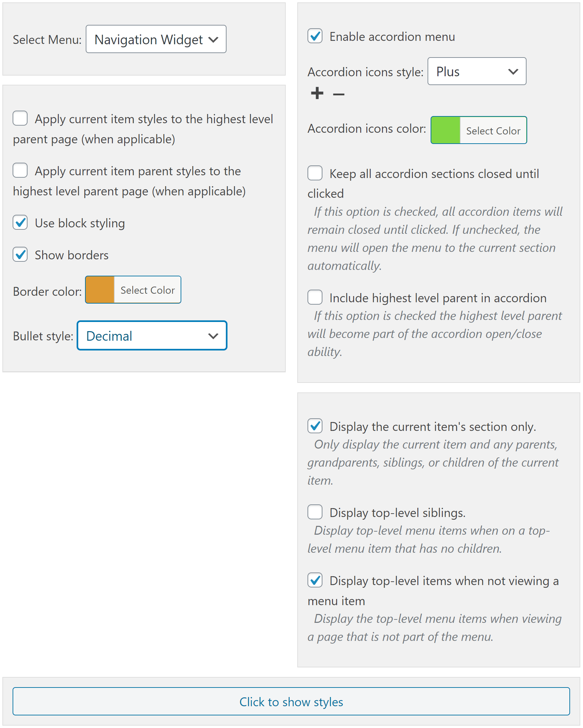The height and width of the screenshot is (728, 583).
Task: Open the Select Menu dropdown
Action: coord(156,39)
